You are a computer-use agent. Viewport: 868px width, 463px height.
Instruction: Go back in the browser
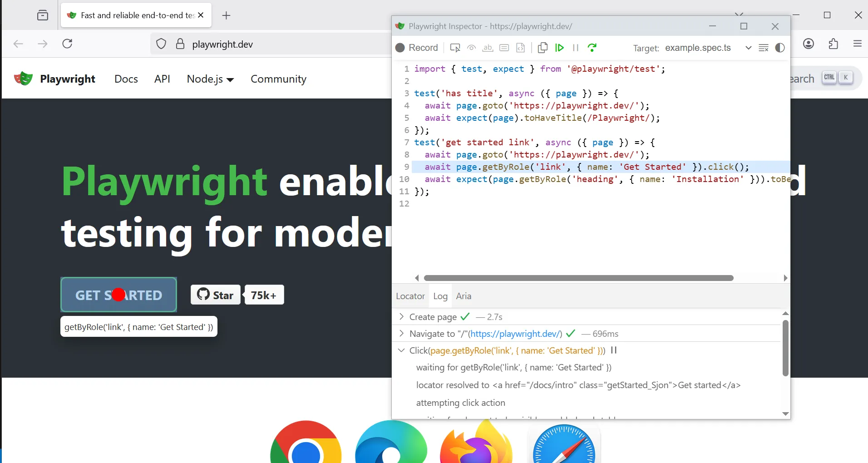click(18, 44)
